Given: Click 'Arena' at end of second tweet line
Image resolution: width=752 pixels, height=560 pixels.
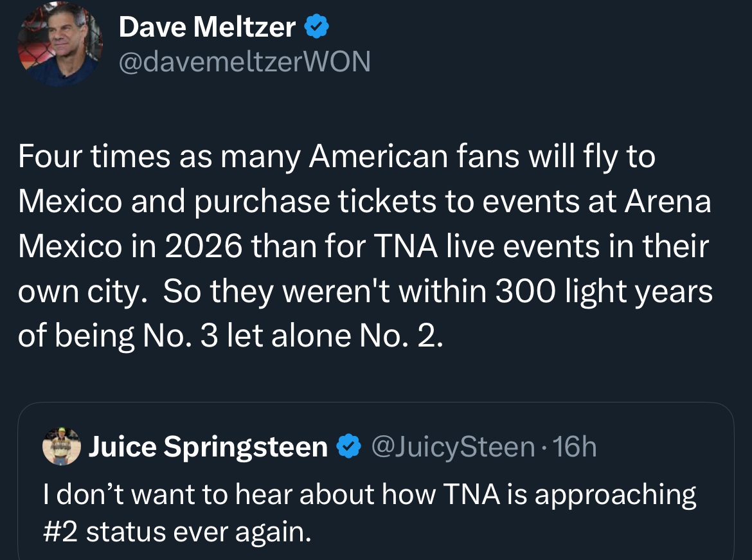Looking at the screenshot, I should tap(668, 202).
